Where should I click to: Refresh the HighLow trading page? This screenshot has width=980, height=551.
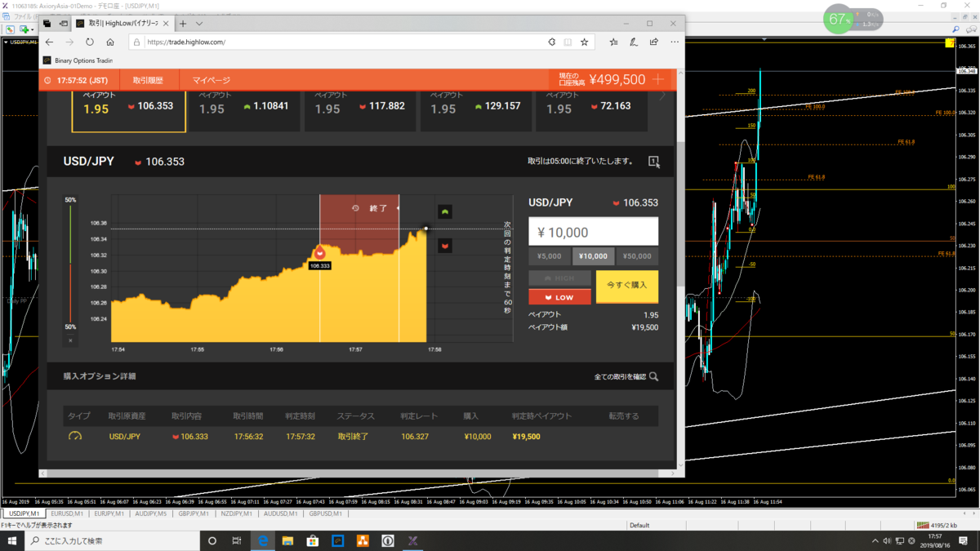point(90,42)
